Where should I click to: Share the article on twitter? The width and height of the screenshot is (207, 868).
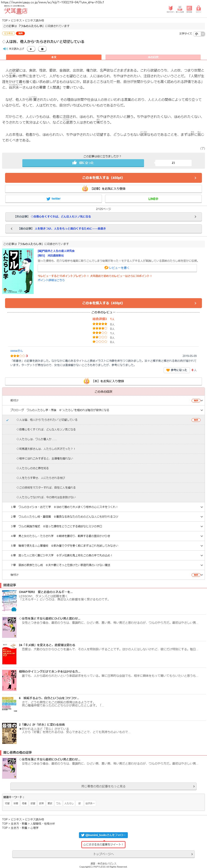[x=54, y=199]
